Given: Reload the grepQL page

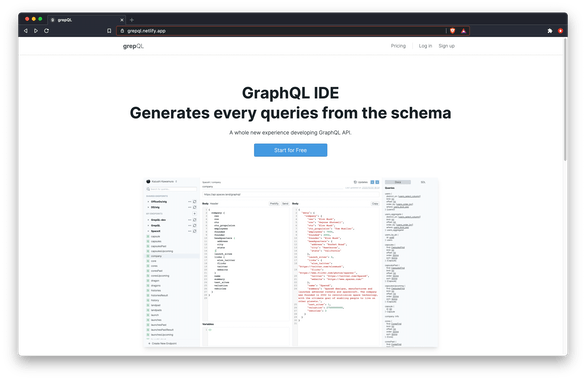Looking at the screenshot, I should pos(46,31).
